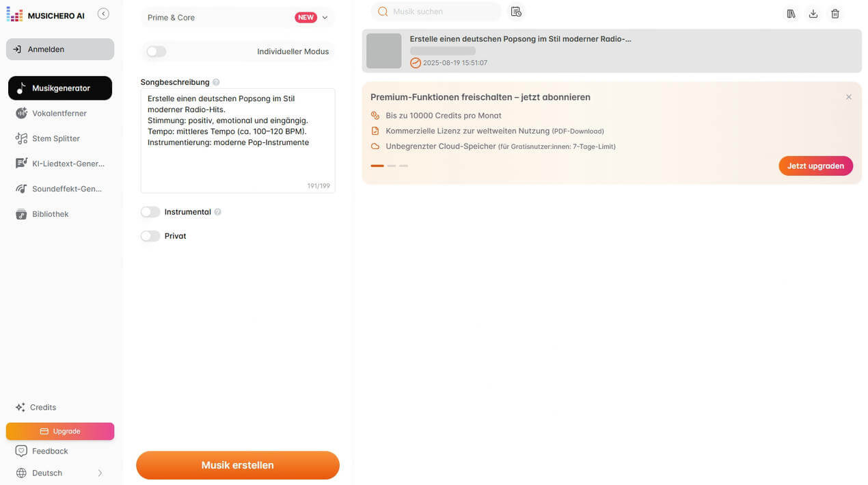Click the help icon next to Songbeschreibung
Screen dimensions: 868x485
(216, 82)
